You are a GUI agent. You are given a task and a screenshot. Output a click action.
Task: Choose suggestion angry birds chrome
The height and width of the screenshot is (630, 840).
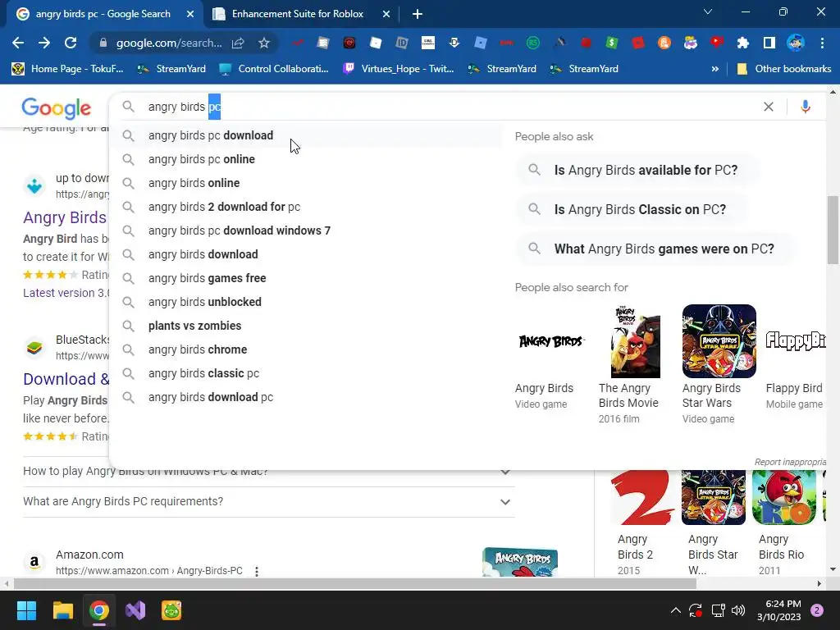pyautogui.click(x=307, y=349)
